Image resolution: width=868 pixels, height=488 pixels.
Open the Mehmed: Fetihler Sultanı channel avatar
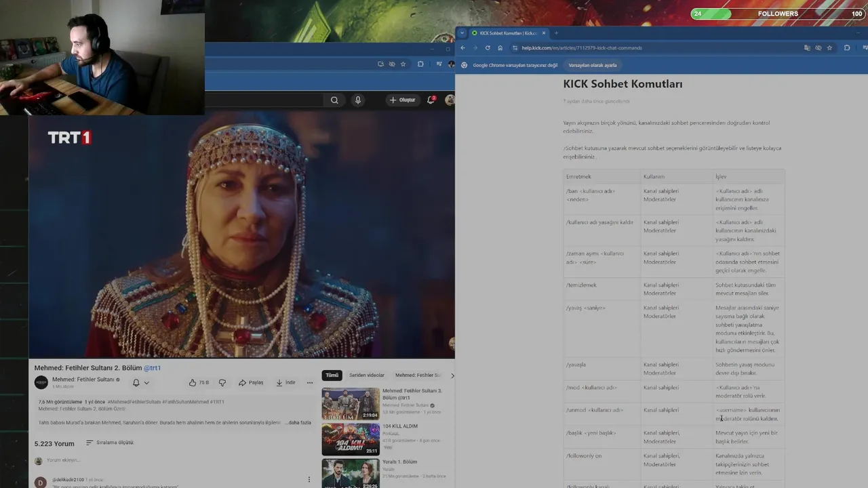41,382
